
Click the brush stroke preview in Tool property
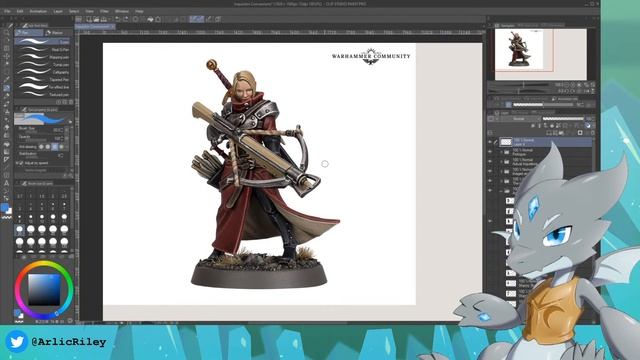42,118
